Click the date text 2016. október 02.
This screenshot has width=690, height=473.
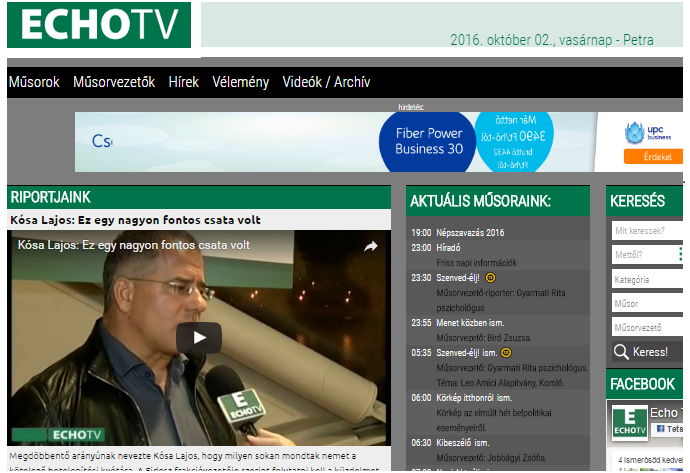[x=503, y=40]
